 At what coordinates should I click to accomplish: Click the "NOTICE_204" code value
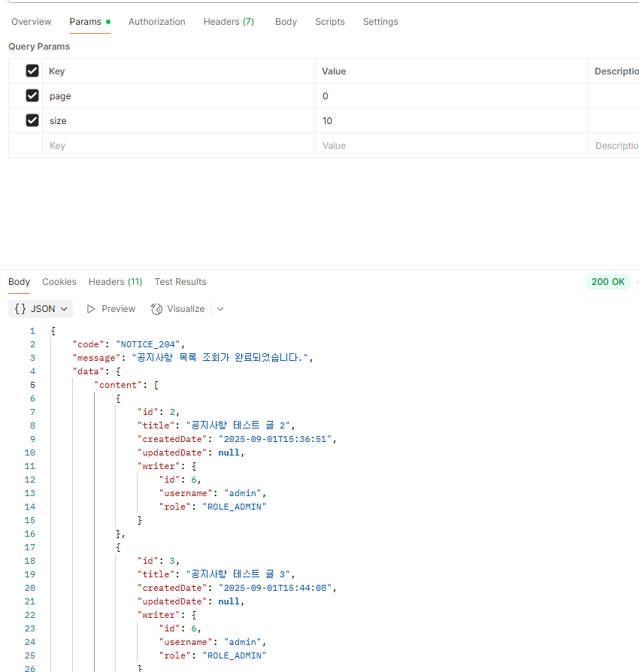coord(148,344)
